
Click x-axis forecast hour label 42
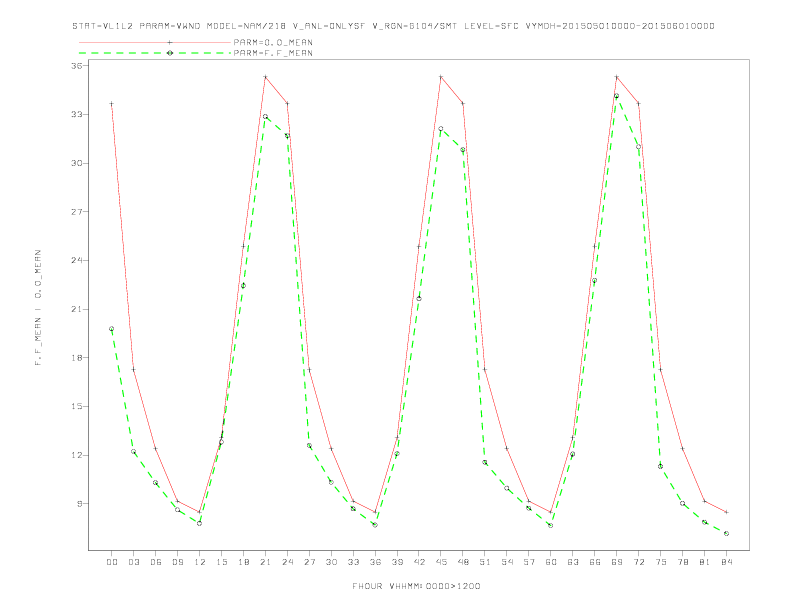419,562
